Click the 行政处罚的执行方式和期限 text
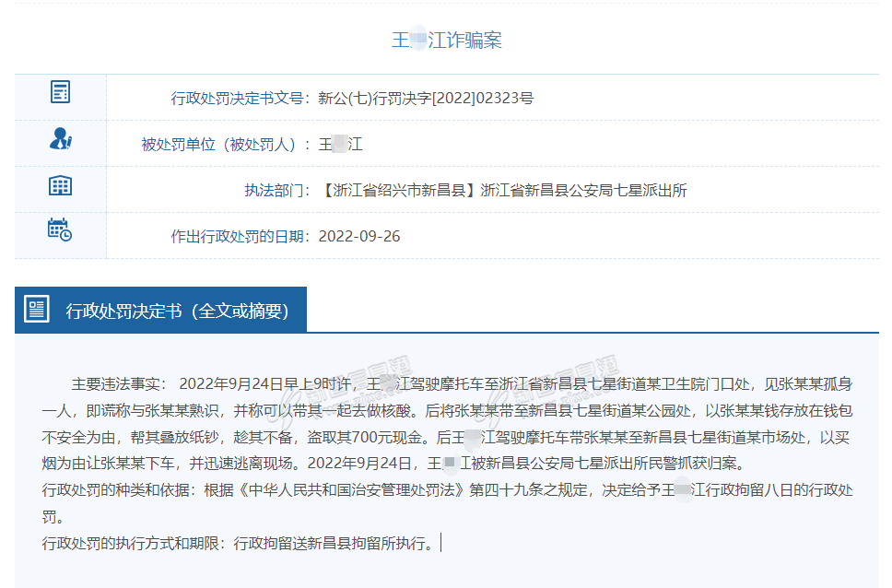The width and height of the screenshot is (892, 588). pyautogui.click(x=133, y=543)
